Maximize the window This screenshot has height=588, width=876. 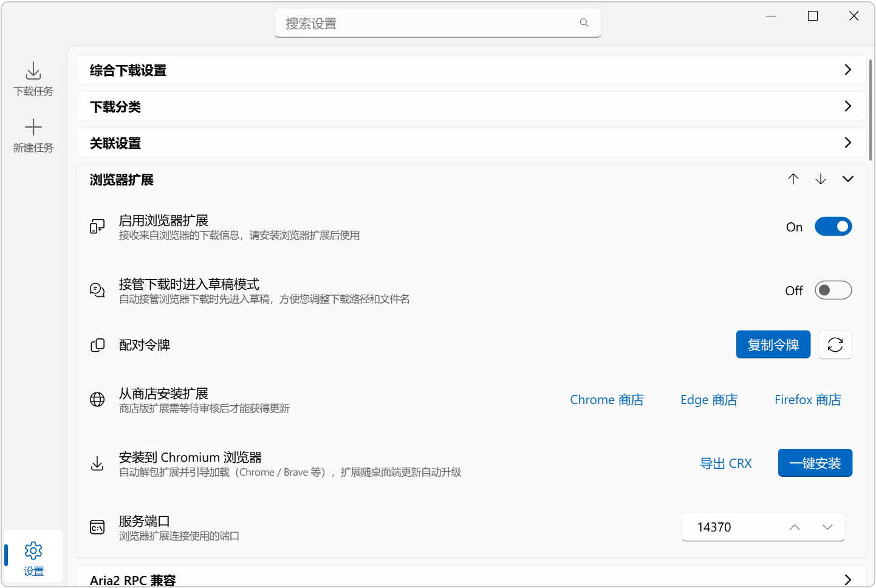(x=813, y=16)
